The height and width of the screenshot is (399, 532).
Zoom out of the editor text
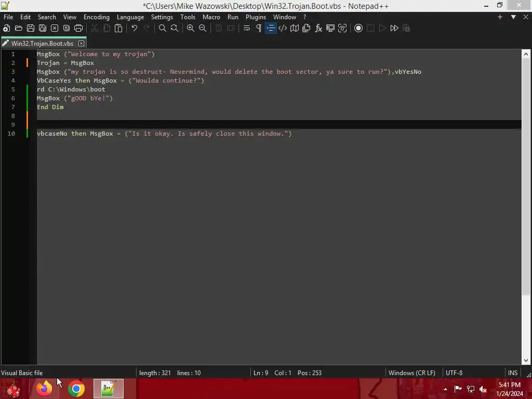(203, 28)
